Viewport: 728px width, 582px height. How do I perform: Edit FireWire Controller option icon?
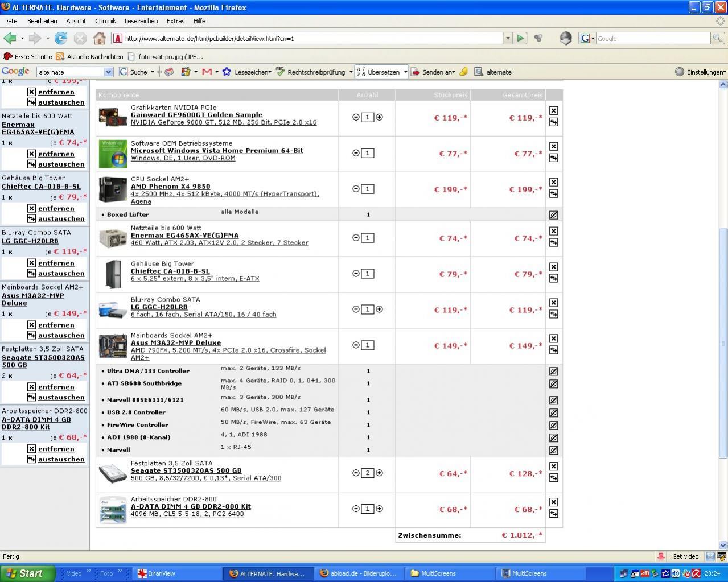pyautogui.click(x=553, y=426)
